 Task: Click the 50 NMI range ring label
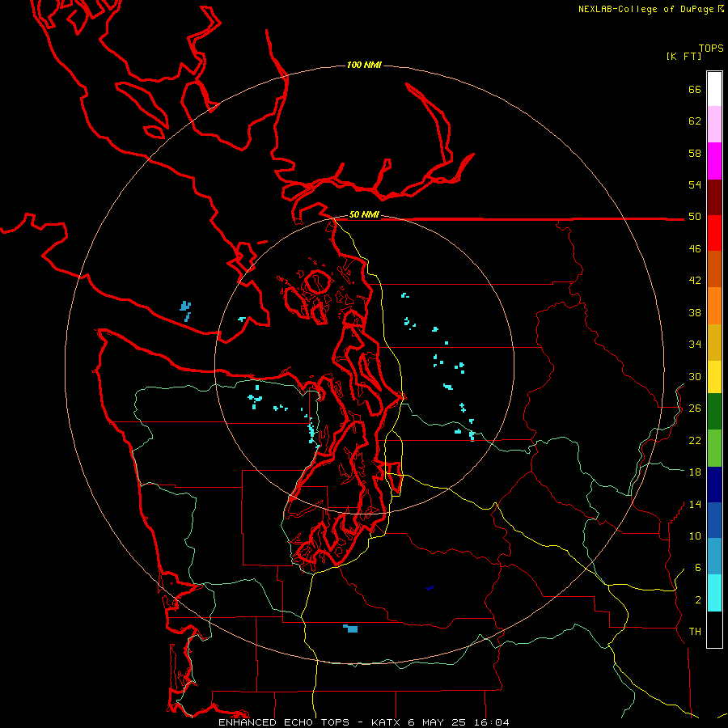coord(364,214)
